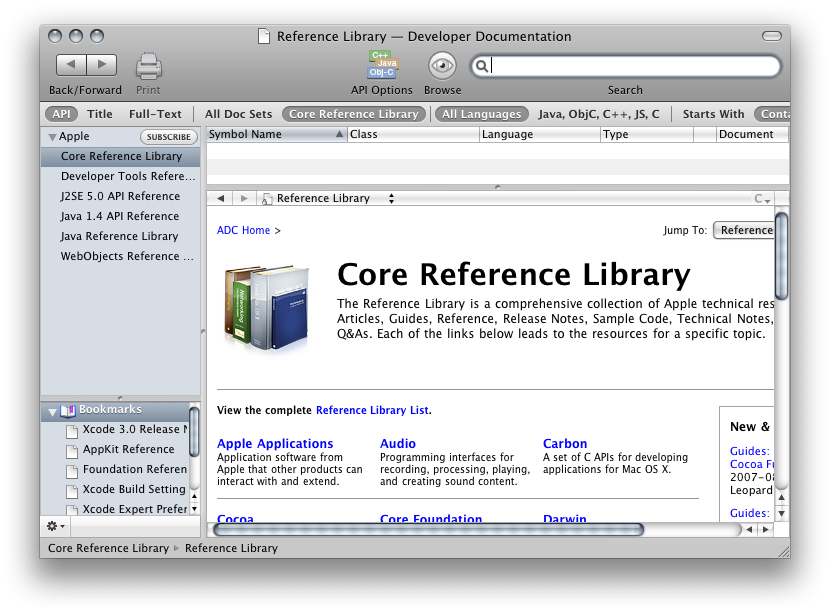The width and height of the screenshot is (830, 613).
Task: Open API Options language icon
Action: click(382, 65)
